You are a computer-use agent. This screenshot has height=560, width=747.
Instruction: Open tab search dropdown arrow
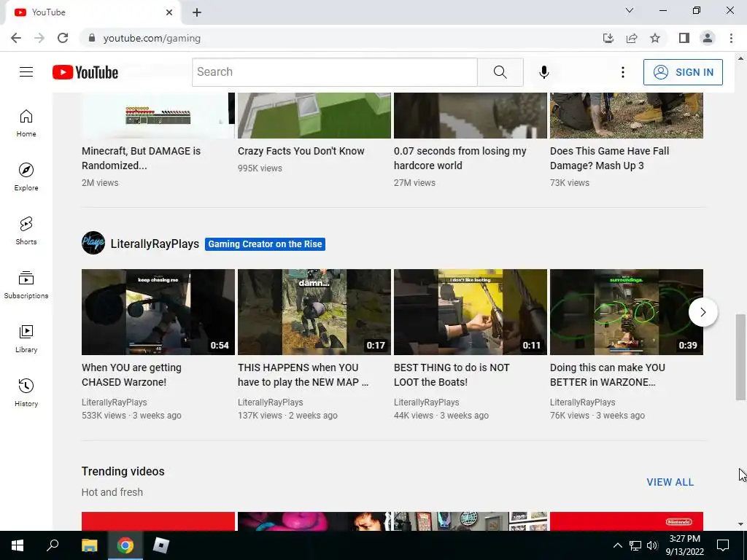[x=630, y=10]
